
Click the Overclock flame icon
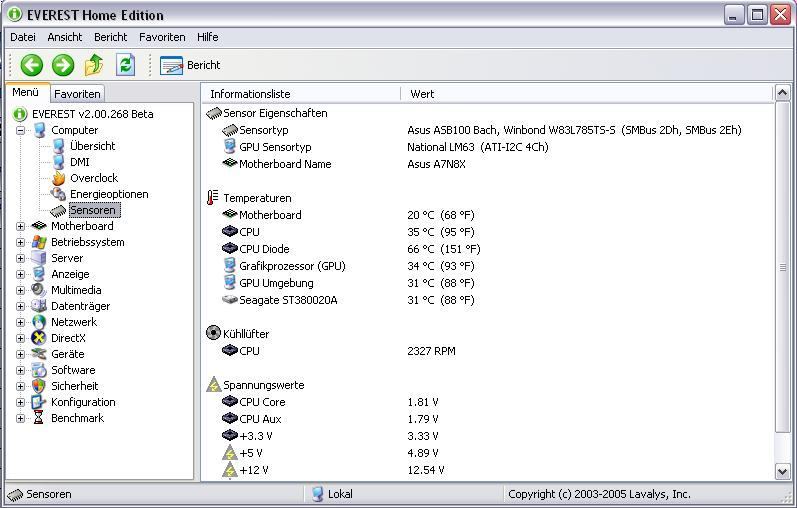point(58,178)
